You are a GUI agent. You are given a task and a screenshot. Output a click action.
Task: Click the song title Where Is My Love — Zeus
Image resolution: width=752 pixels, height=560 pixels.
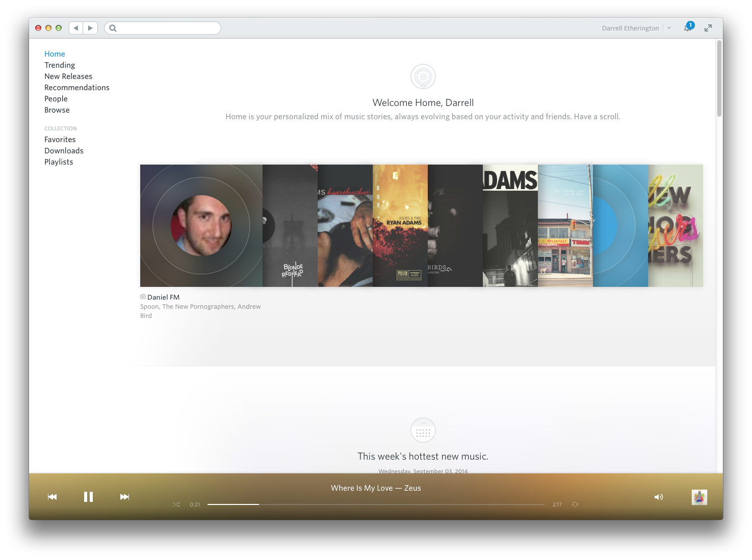point(376,488)
